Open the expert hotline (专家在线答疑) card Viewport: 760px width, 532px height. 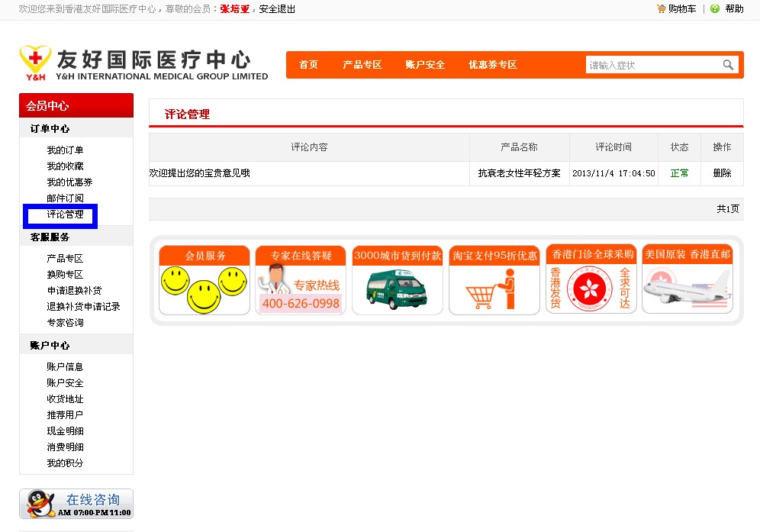[x=301, y=280]
